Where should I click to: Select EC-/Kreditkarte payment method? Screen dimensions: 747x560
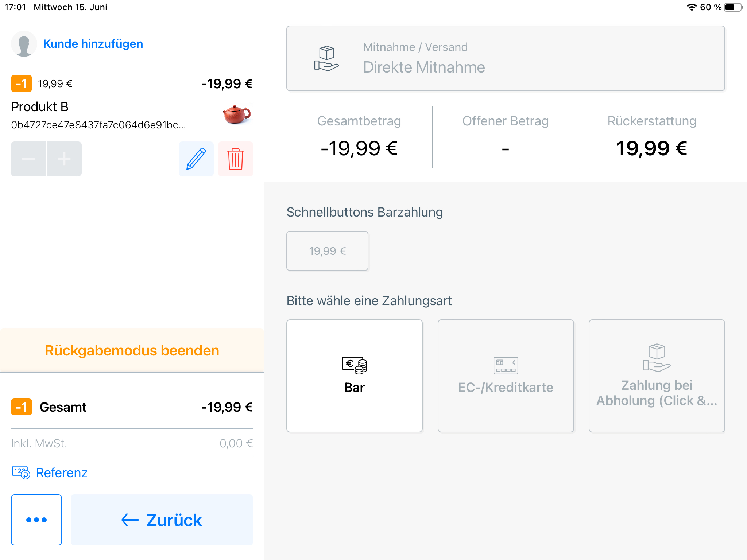coord(506,376)
